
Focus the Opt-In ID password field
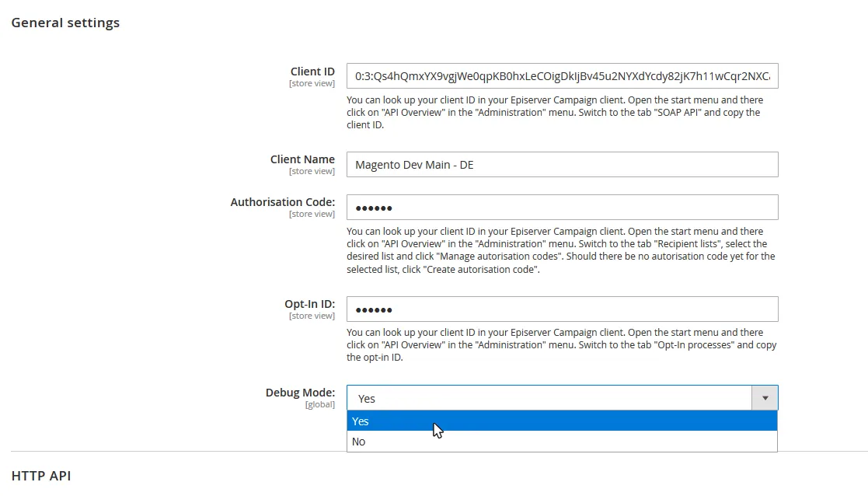(x=563, y=309)
